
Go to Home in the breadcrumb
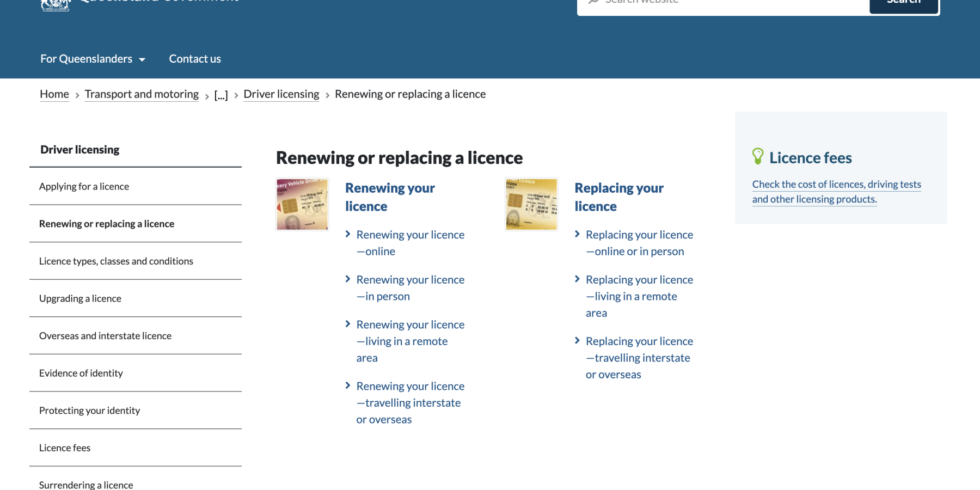[x=54, y=94]
